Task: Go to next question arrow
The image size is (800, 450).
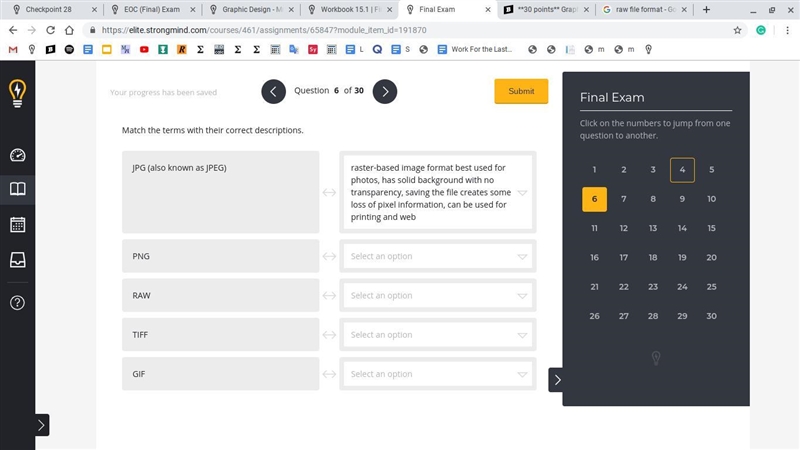Action: coord(385,91)
